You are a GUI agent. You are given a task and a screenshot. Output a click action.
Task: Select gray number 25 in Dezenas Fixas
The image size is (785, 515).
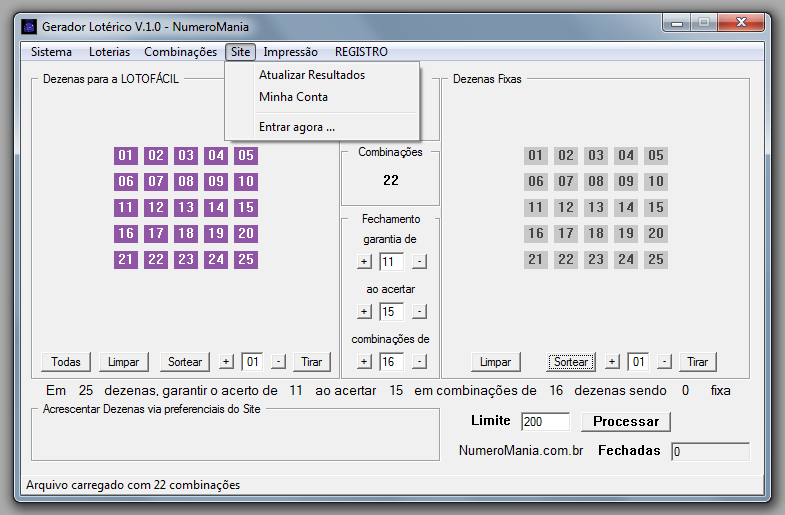click(x=656, y=259)
